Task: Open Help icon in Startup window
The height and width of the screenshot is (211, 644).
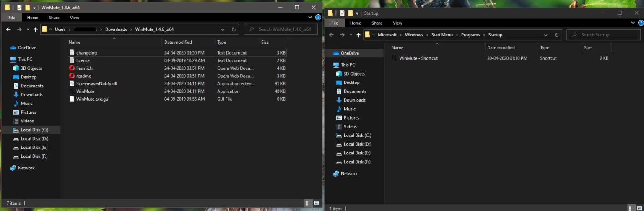Action: [x=641, y=23]
